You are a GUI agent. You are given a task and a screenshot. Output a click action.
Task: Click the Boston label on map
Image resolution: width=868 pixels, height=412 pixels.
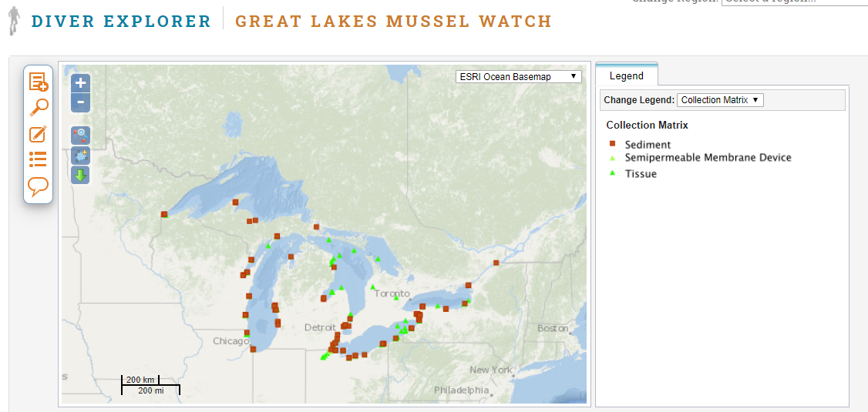tap(553, 328)
